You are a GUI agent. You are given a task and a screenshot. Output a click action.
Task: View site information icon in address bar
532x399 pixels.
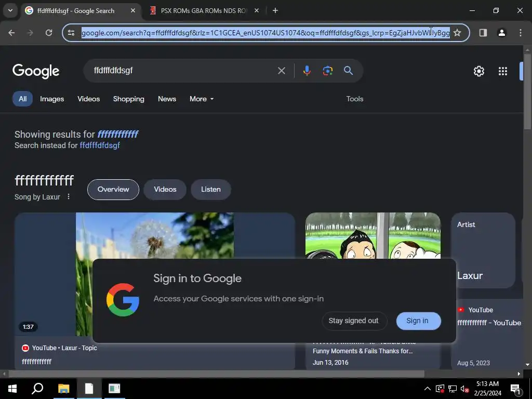point(71,33)
